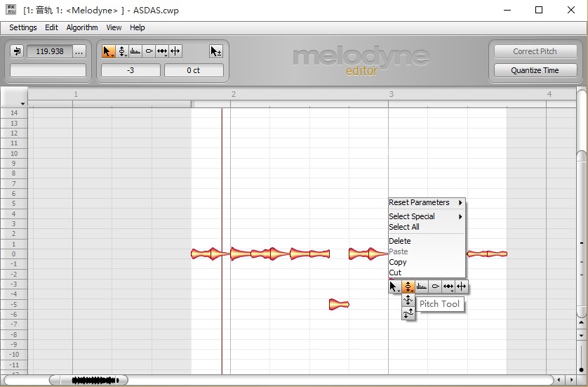The image size is (588, 387).
Task: Pick the Amplitude tool in top toolbar
Action: 149,51
